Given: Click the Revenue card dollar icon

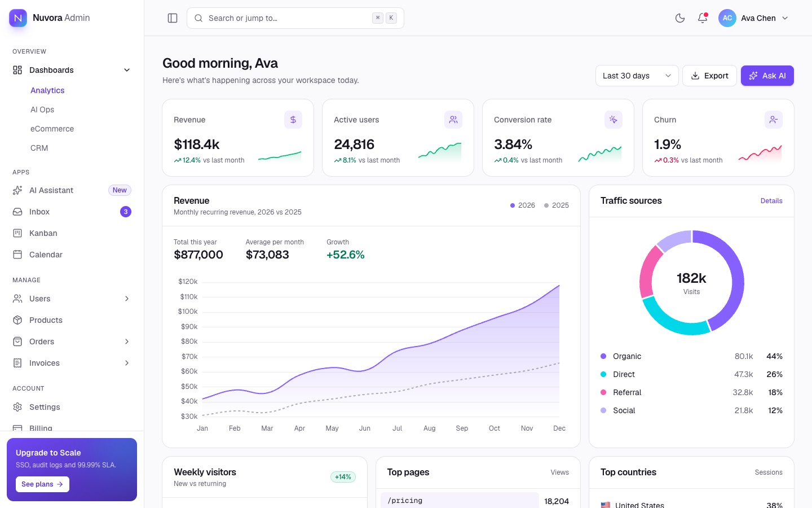Looking at the screenshot, I should coord(293,120).
